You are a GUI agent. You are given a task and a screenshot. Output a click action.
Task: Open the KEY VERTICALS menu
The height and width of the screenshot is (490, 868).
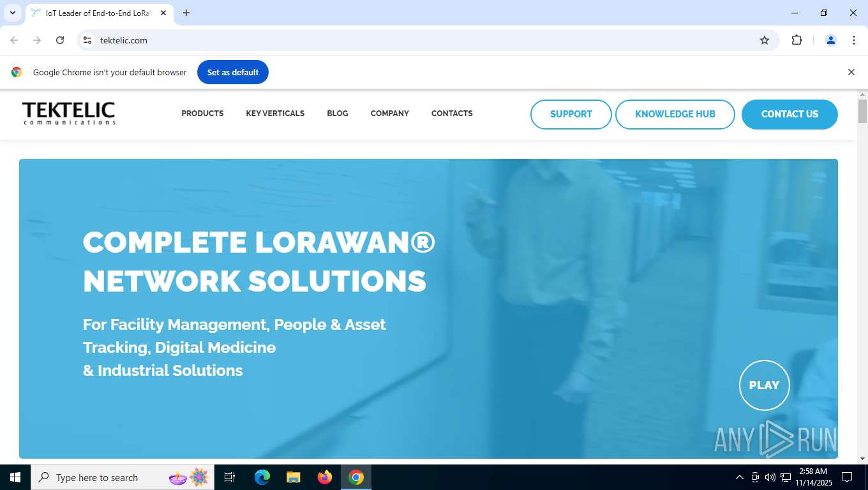click(x=275, y=114)
